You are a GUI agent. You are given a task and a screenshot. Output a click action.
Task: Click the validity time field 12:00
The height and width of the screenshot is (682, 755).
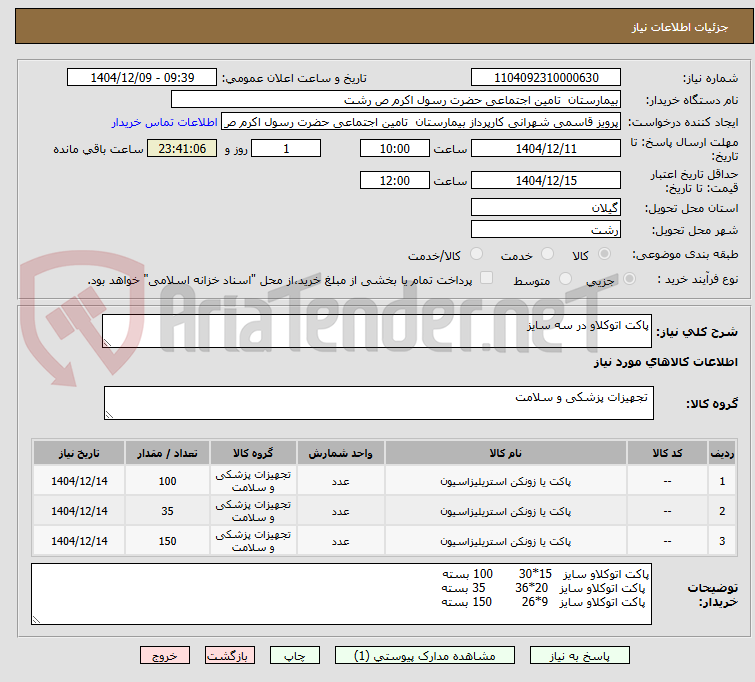pos(395,180)
